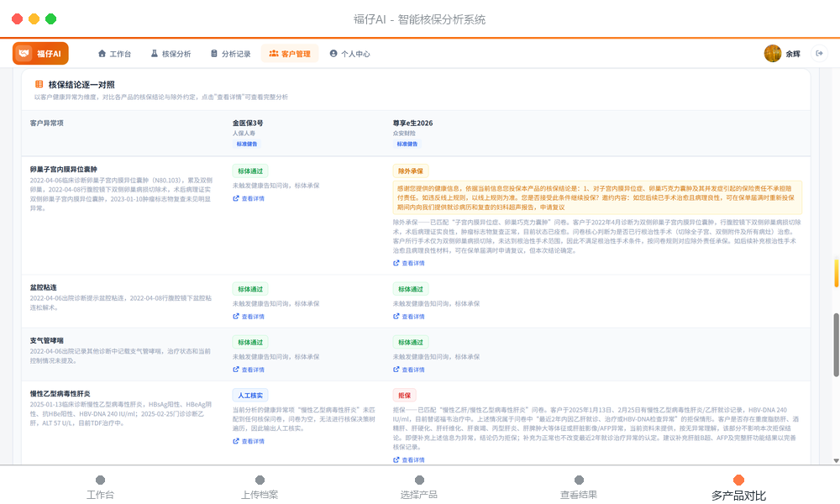The height and width of the screenshot is (504, 840).
Task: Open 查看详情 for 慢性乙型病毒性肝炎 under 金医保3号
Action: tap(249, 441)
